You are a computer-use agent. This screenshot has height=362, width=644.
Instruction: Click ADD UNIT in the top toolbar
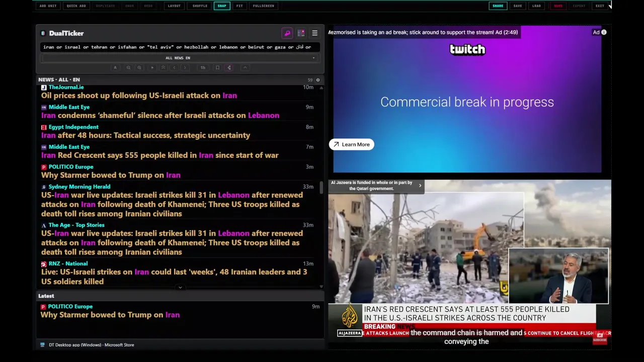48,6
